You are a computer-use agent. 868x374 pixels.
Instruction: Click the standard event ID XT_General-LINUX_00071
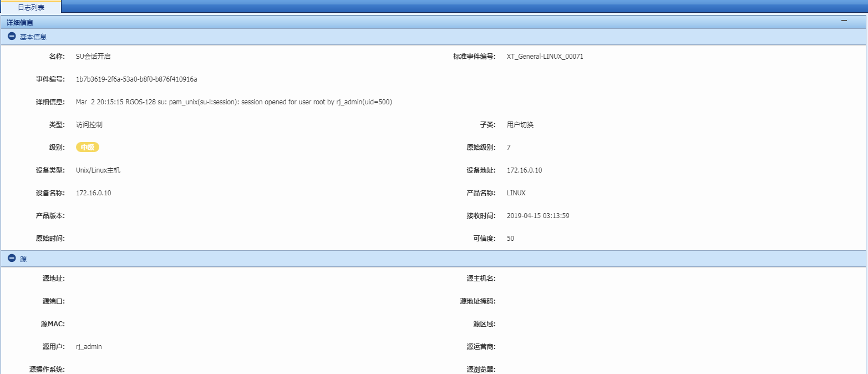[x=545, y=56]
